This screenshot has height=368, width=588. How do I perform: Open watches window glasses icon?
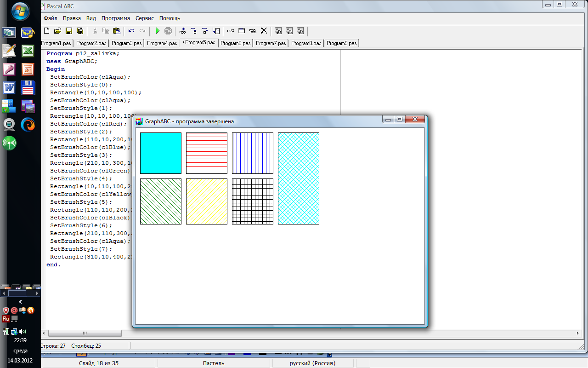coord(253,31)
